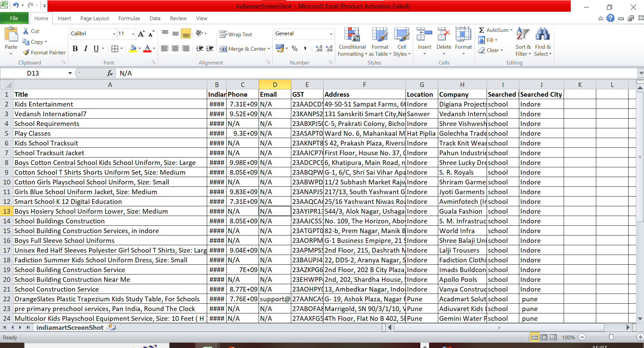Toggle Italic formatting
644x348 pixels.
coord(86,49)
